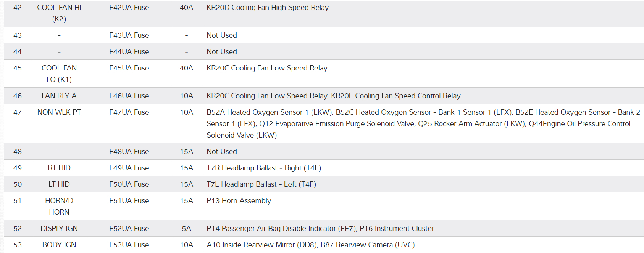Viewport: 644px width, 253px height.
Task: Select the LT HID cell
Action: 59,184
